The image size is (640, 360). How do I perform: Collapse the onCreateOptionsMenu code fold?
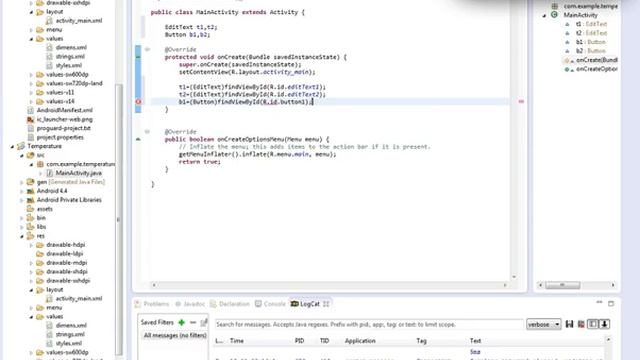tap(147, 131)
